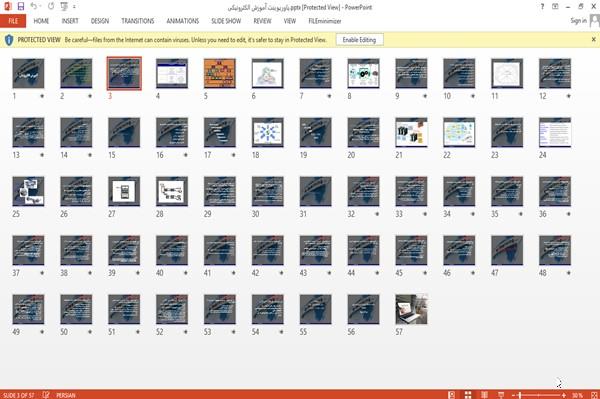Screen dimensions: 600x399
Task: Preview transition star under slide 2
Action: pos(90,96)
